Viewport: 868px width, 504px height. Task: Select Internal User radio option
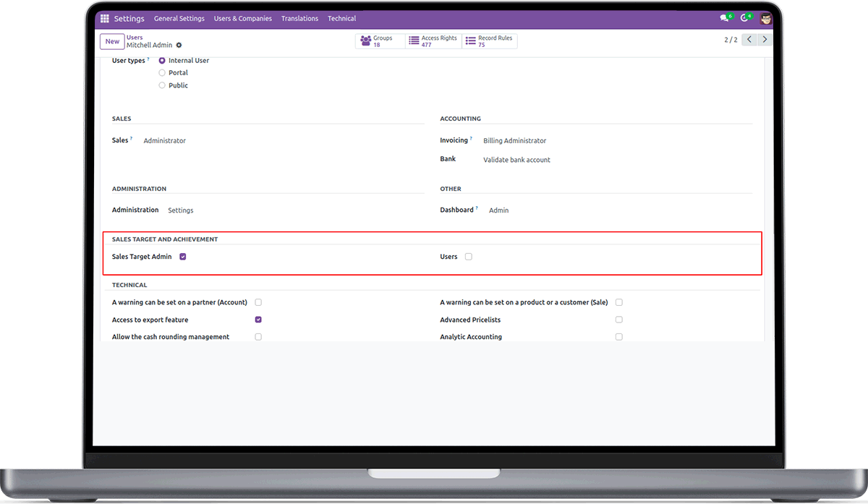point(162,61)
